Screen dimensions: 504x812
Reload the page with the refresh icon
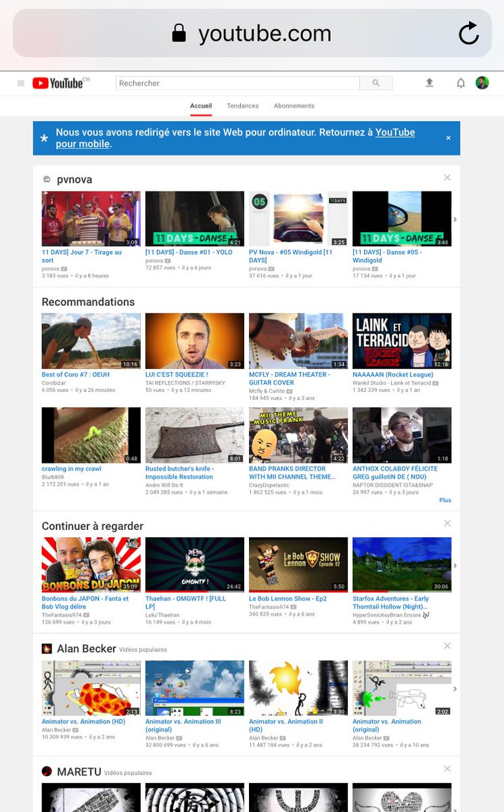468,33
